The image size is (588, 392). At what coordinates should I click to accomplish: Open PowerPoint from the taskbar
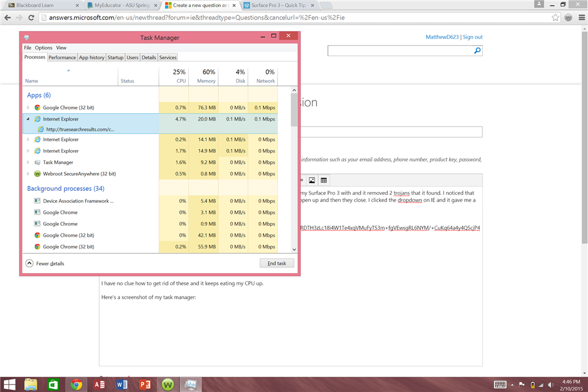(145, 385)
